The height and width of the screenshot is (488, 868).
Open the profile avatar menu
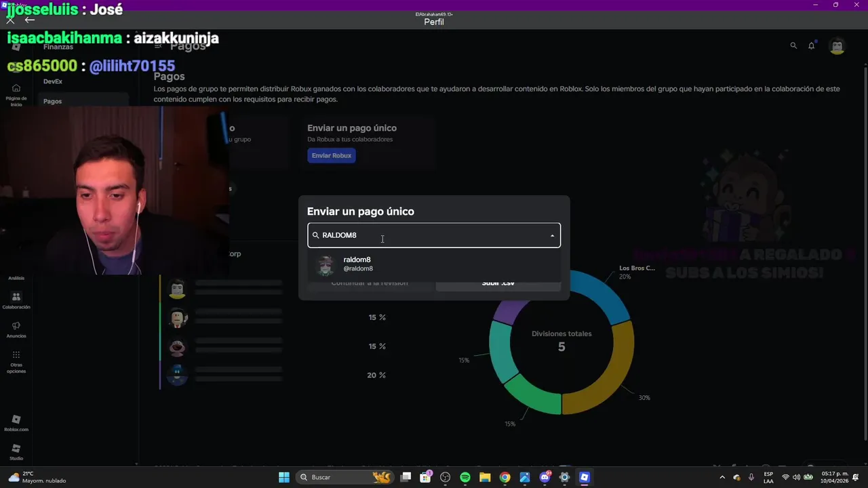pos(837,46)
